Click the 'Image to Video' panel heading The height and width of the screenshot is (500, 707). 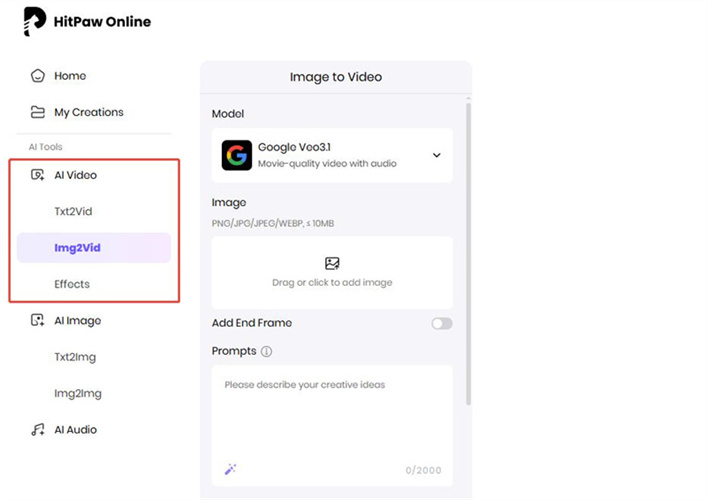click(336, 77)
